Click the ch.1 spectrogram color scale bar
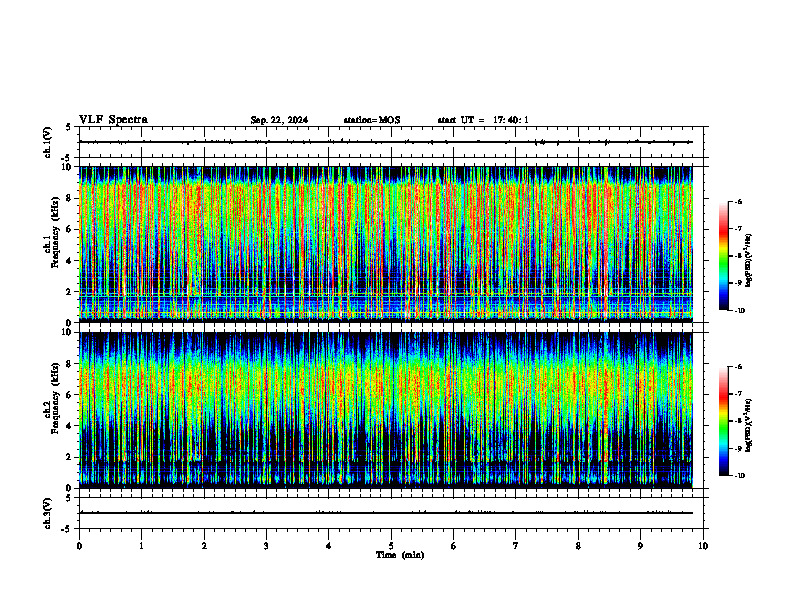Image resolution: width=792 pixels, height=612 pixels. pyautogui.click(x=723, y=256)
